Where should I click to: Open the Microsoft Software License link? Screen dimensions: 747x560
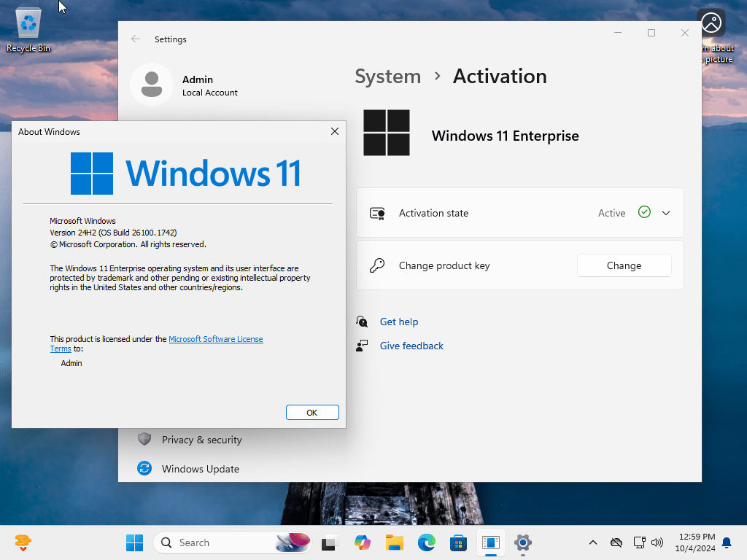pyautogui.click(x=216, y=339)
